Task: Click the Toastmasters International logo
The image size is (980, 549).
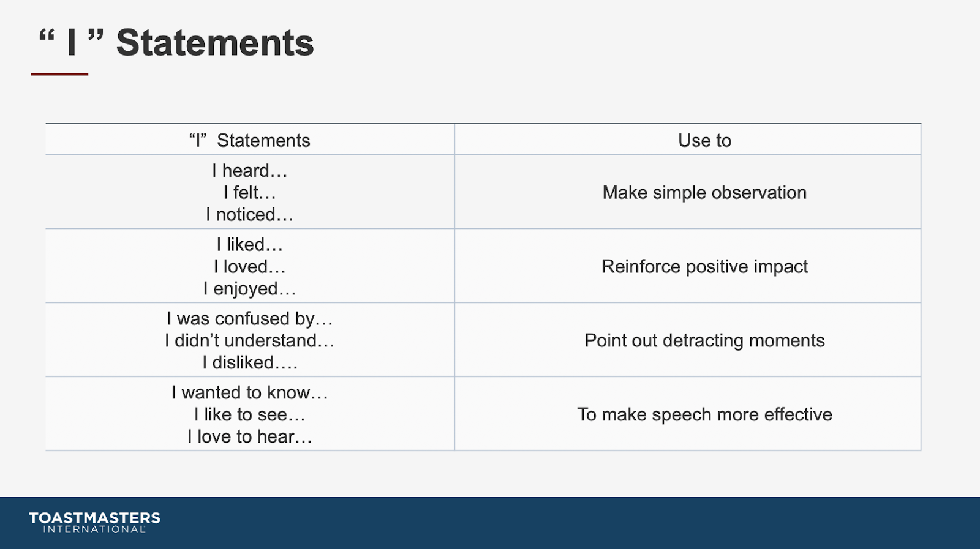Action: tap(95, 523)
